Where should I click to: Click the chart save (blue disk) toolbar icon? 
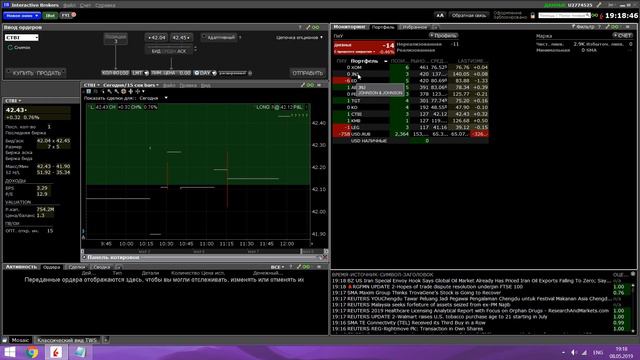(89, 91)
